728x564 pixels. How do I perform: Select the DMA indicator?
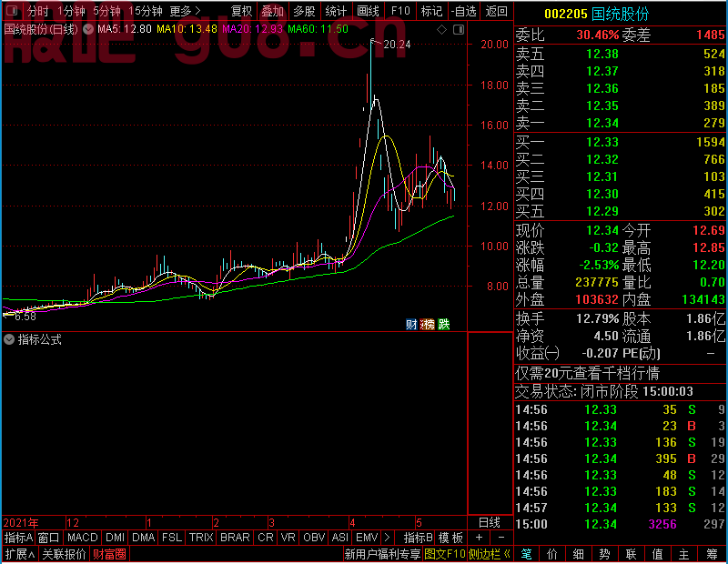click(x=143, y=538)
